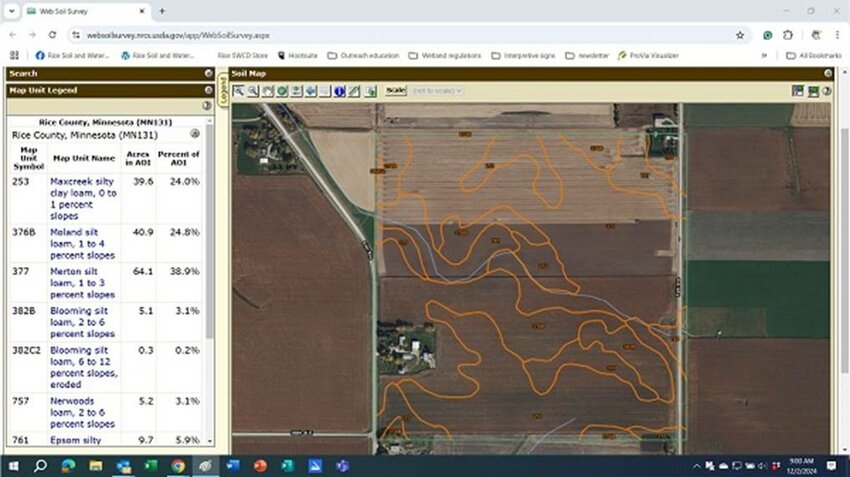Open the Facebook Rice Soil and Water bookmark
Viewport: 850px width, 477px height.
(72, 55)
